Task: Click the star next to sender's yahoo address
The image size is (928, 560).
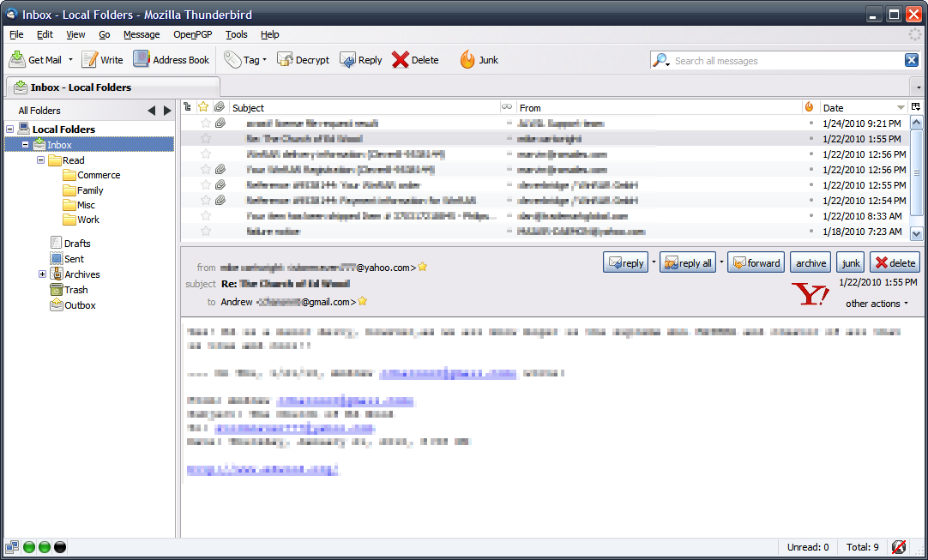Action: click(423, 267)
